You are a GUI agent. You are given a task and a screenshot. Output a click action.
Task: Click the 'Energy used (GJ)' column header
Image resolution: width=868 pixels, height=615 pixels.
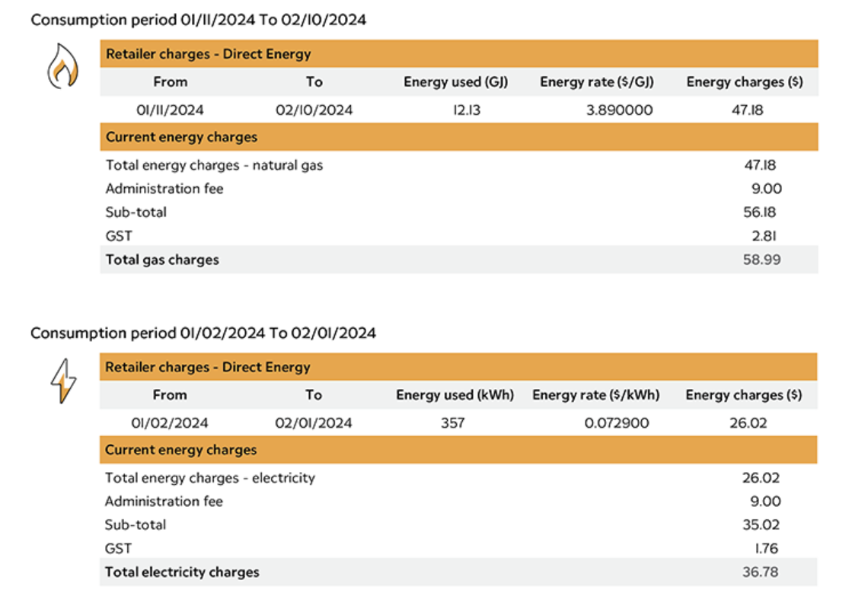(x=455, y=82)
